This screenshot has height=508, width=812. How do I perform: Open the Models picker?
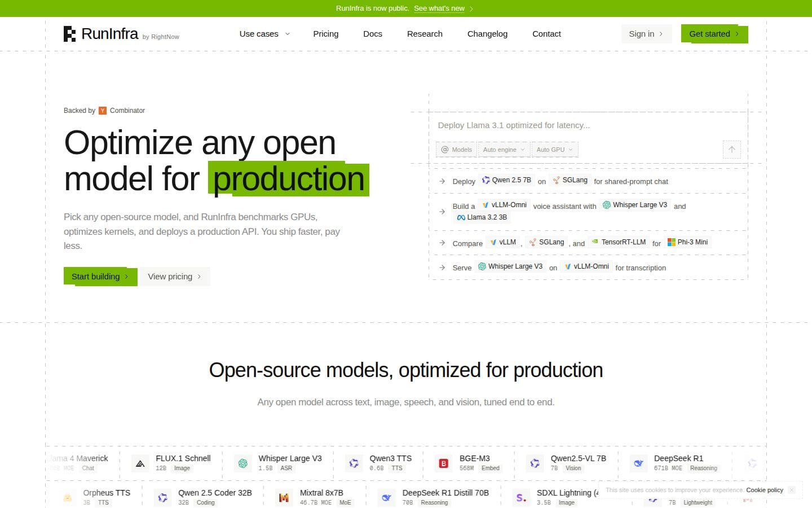456,150
